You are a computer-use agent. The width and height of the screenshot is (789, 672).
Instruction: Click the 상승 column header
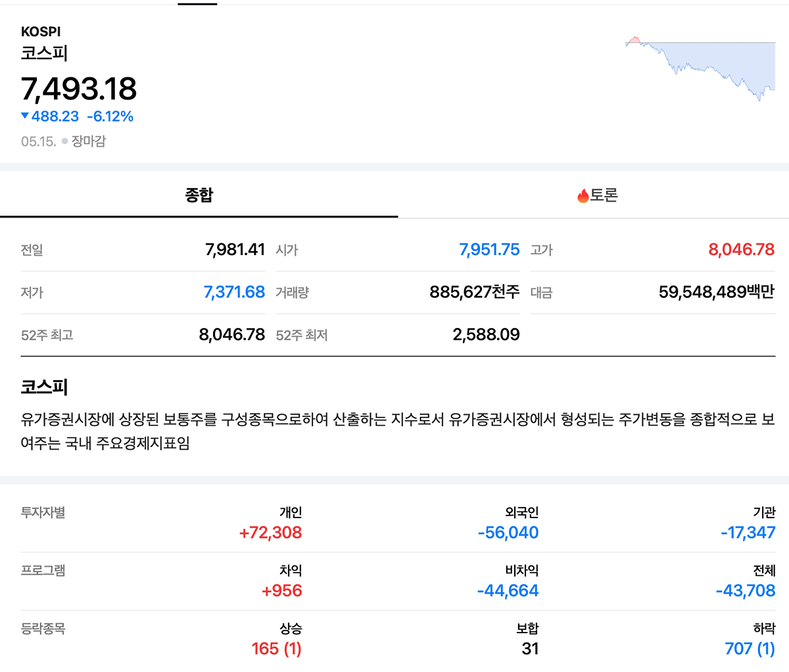[291, 629]
